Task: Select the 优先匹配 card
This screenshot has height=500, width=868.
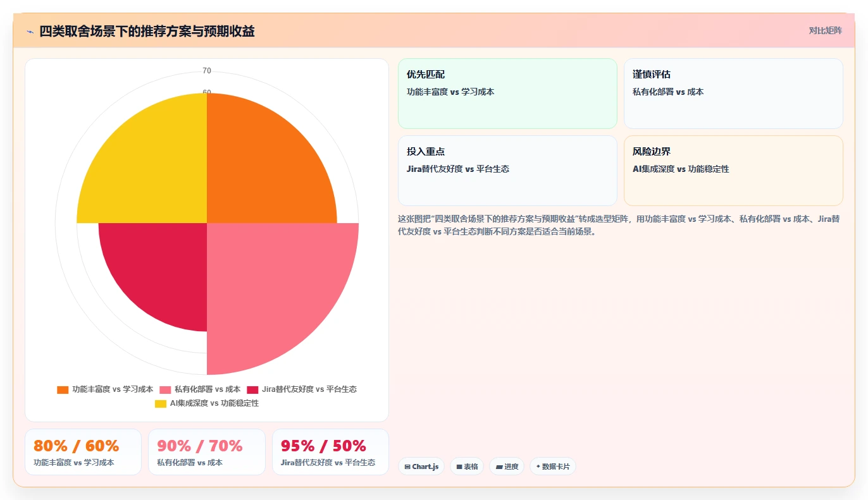Action: (x=507, y=94)
